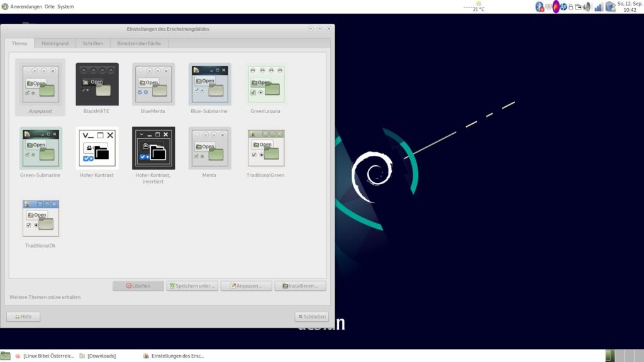This screenshot has width=644, height=362.
Task: Choose the Hoher Kontrast theme
Action: (97, 148)
